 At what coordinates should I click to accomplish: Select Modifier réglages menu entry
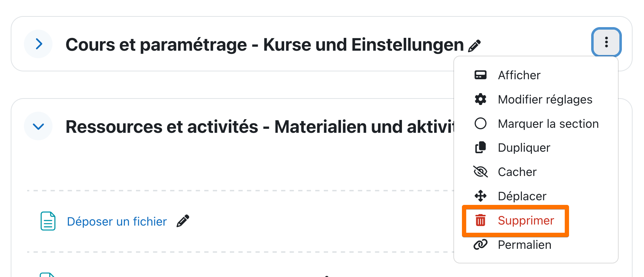click(x=545, y=100)
